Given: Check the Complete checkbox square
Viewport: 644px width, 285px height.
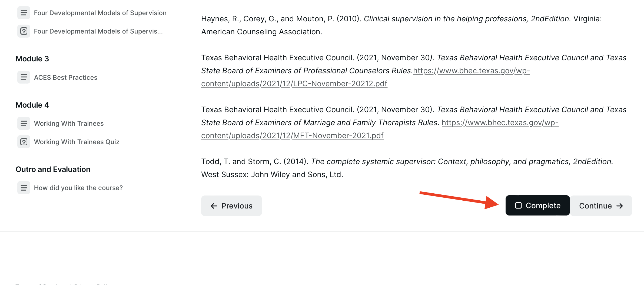Looking at the screenshot, I should 518,206.
